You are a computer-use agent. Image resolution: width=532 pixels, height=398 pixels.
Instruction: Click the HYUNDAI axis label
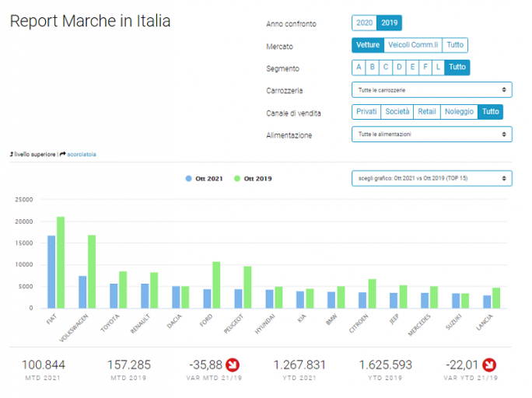264,324
